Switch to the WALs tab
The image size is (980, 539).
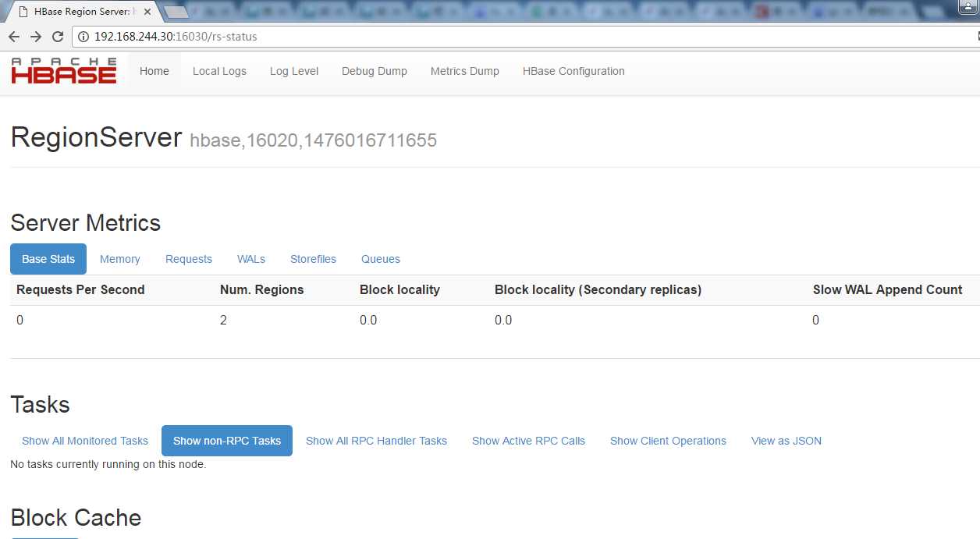[x=251, y=259]
